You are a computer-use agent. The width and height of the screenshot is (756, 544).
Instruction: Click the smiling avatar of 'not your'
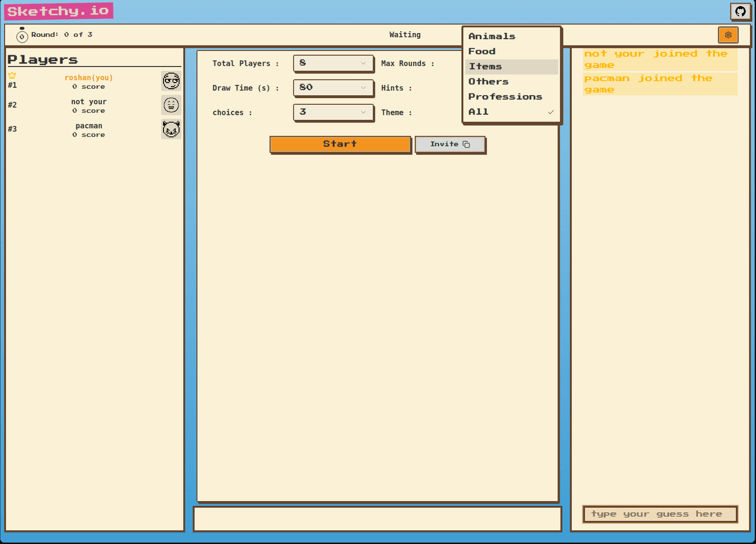(x=171, y=105)
